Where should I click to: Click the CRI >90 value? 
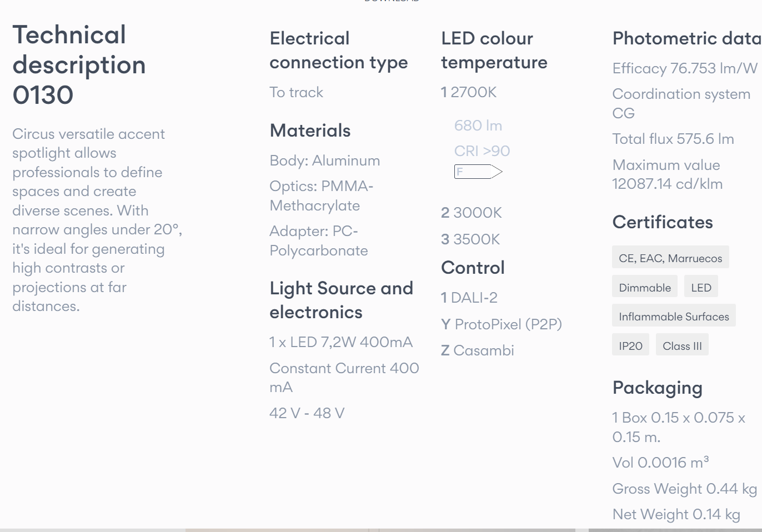pyautogui.click(x=482, y=151)
